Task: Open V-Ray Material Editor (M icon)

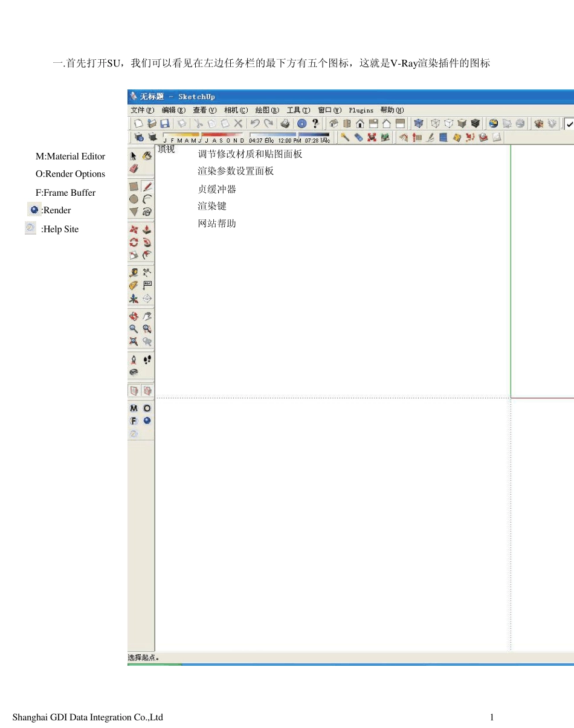Action: (134, 408)
